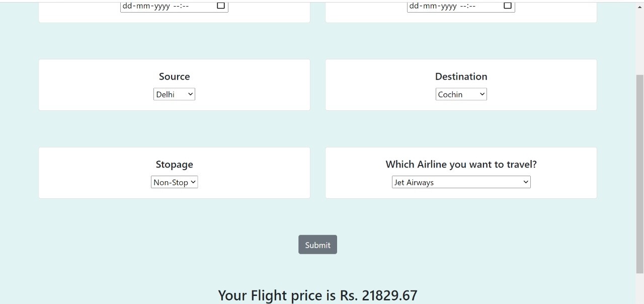This screenshot has height=304, width=644.
Task: Open the Source dropdown showing Delhi
Action: pyautogui.click(x=174, y=94)
